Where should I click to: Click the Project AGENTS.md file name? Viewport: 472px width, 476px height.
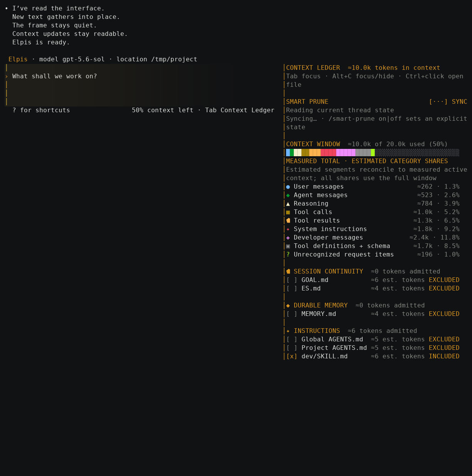[334, 348]
